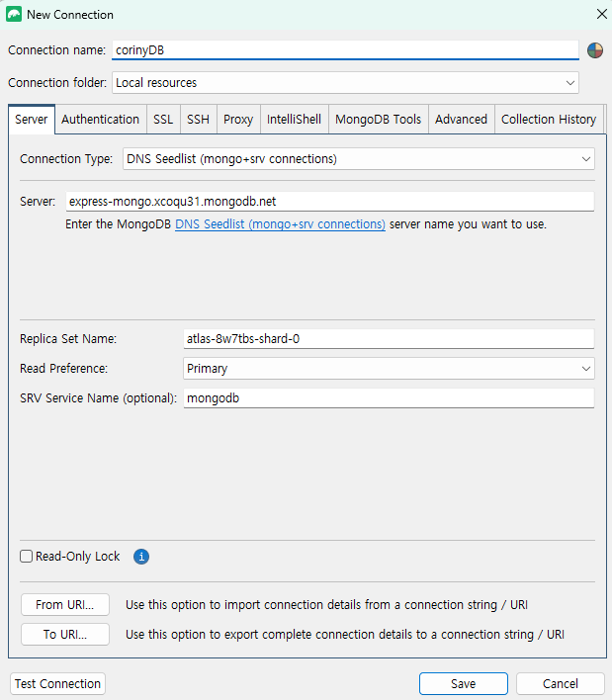Open the Read Preference dropdown
The width and height of the screenshot is (612, 700).
(x=389, y=369)
